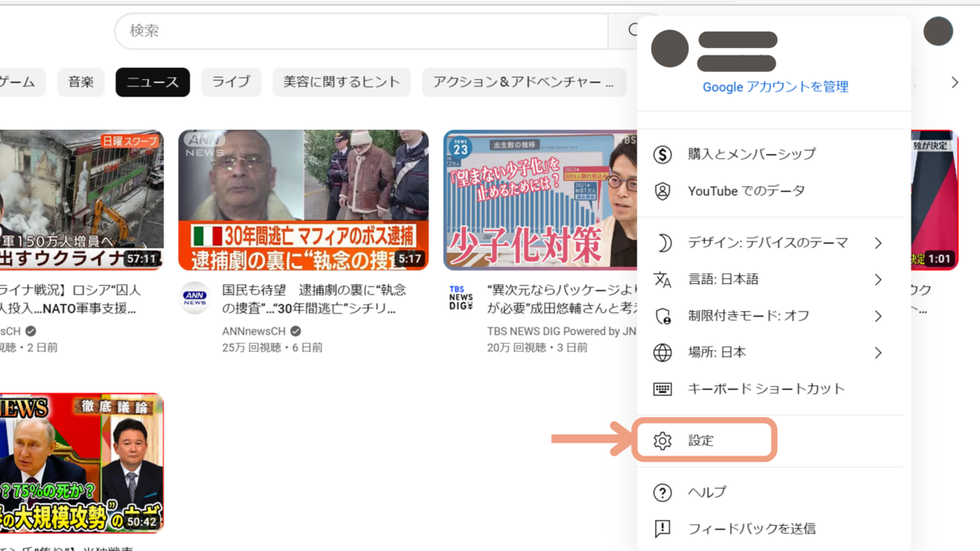Viewport: 980px width, 551px height.
Task: Select フィードバックを送信 menu item
Action: point(773,529)
